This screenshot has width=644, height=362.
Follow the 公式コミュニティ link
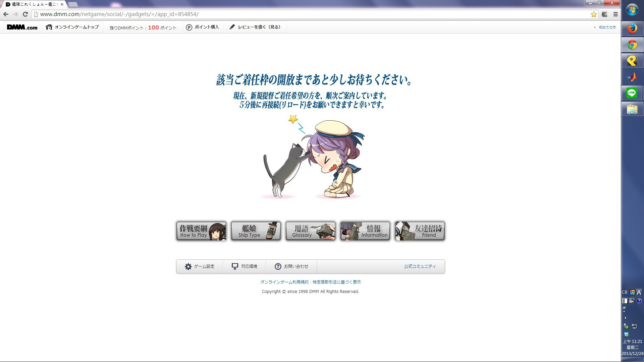[420, 266]
